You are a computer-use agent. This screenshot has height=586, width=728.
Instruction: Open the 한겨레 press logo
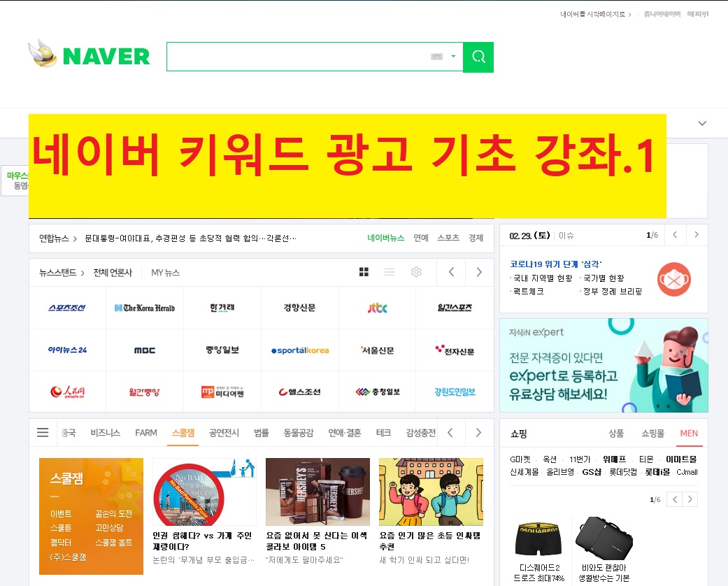[x=222, y=308]
